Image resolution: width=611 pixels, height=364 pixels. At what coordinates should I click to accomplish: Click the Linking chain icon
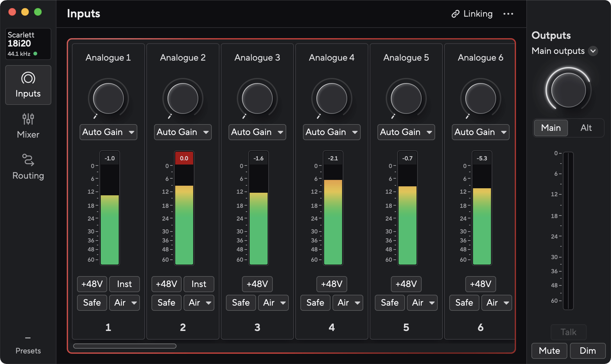pos(455,14)
